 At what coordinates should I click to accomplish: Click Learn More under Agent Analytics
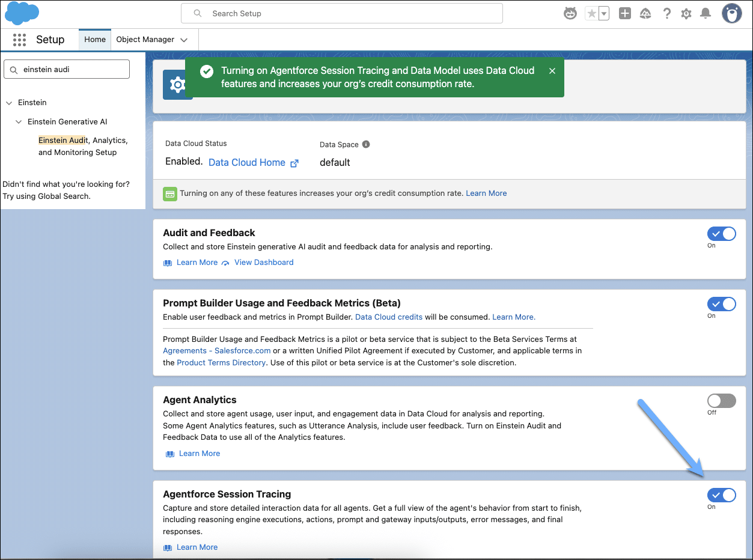pyautogui.click(x=200, y=454)
